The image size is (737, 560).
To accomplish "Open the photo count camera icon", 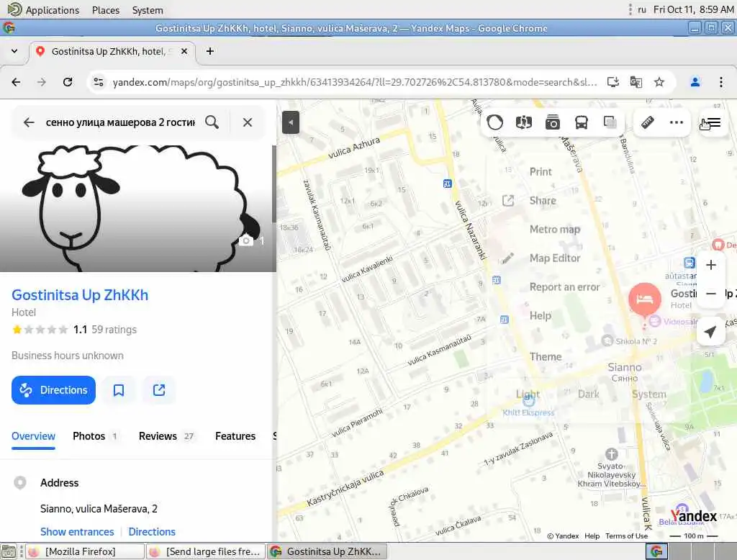I will pos(246,240).
